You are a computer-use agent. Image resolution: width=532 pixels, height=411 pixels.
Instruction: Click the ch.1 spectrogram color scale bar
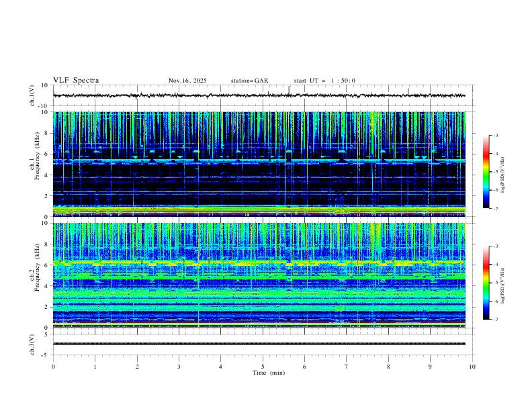[486, 172]
